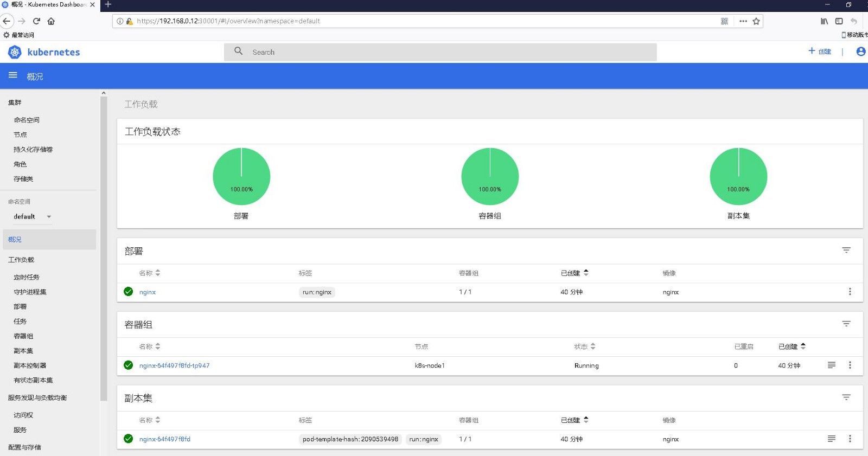Open 访问权 ingresses in sidebar
The height and width of the screenshot is (456, 868).
(x=23, y=415)
